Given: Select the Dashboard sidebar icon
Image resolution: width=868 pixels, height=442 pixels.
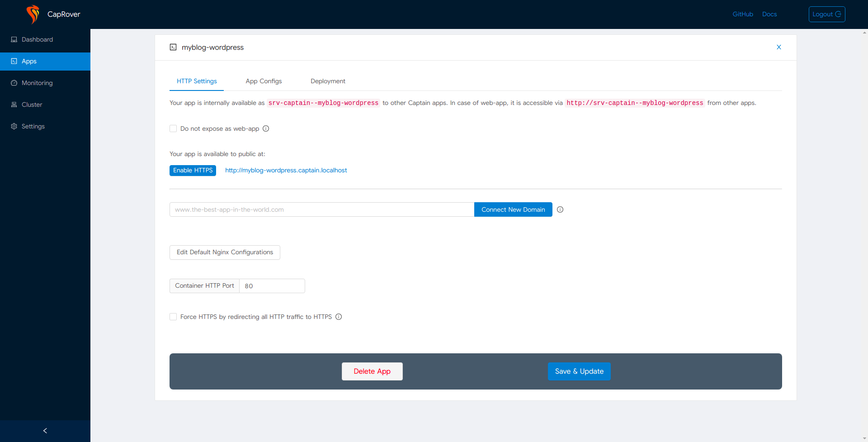Looking at the screenshot, I should coord(14,39).
